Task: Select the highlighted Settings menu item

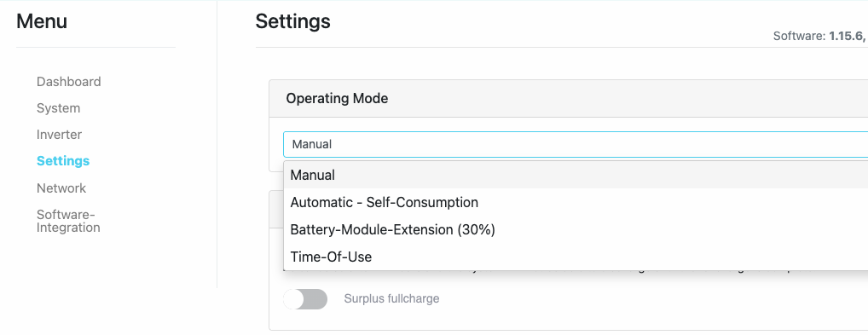Action: pos(62,161)
